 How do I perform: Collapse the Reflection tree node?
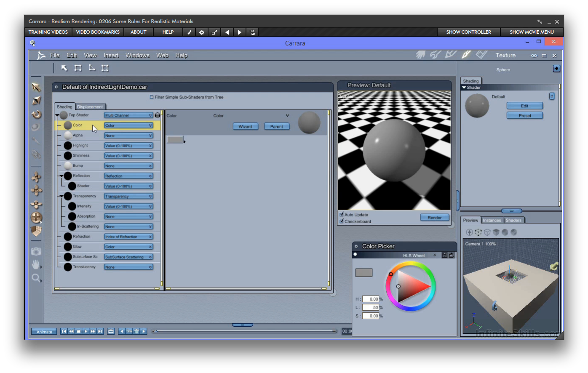(x=61, y=176)
